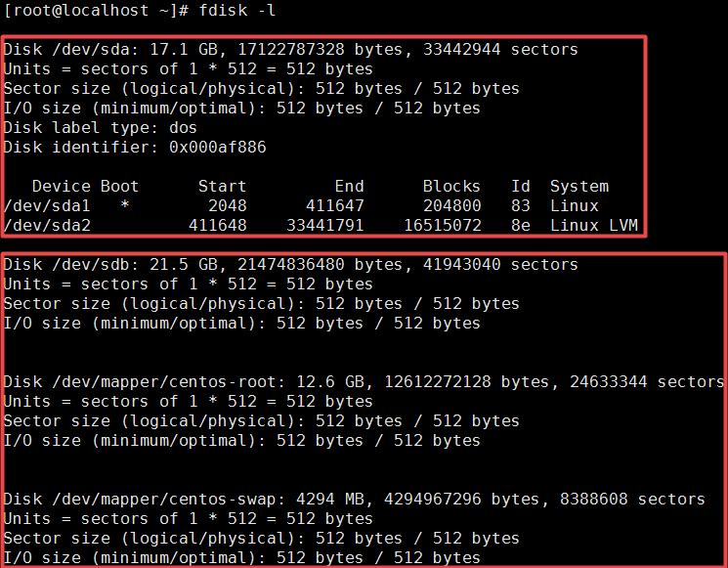Click the 'Boot' column header

(120, 186)
